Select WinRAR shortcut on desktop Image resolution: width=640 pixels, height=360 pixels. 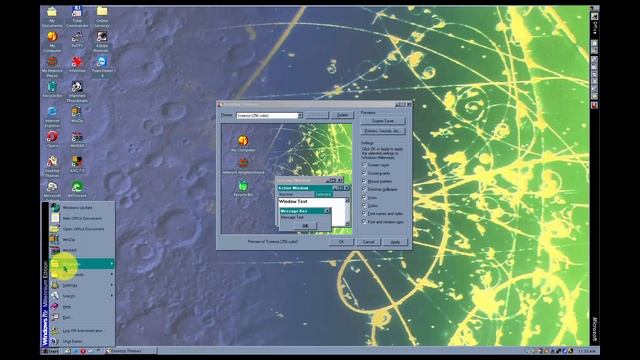click(x=77, y=139)
